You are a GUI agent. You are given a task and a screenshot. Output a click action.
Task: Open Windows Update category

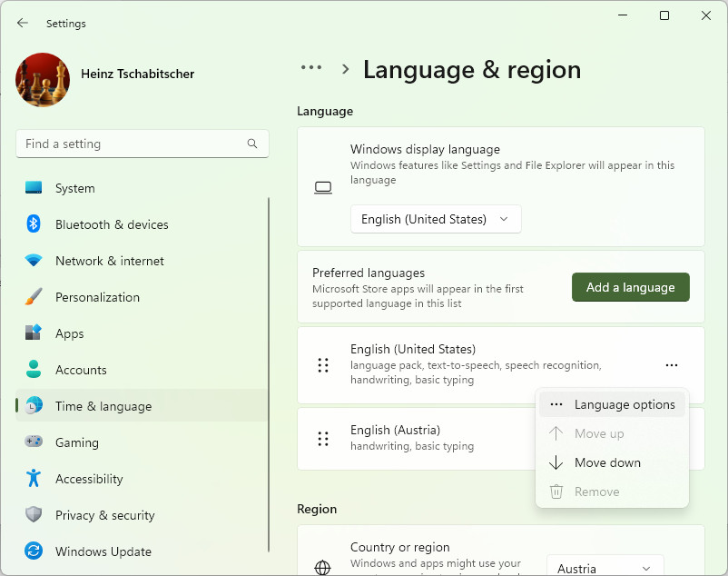click(x=142, y=551)
